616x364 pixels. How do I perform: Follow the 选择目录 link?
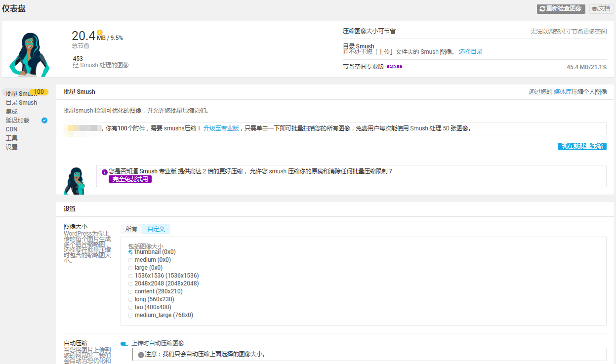tap(471, 52)
